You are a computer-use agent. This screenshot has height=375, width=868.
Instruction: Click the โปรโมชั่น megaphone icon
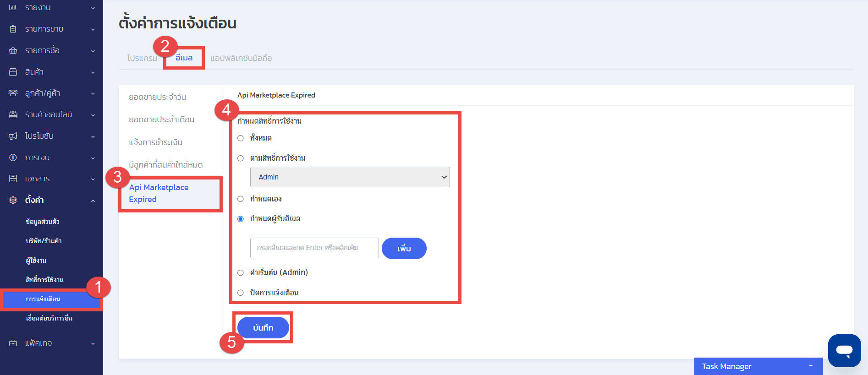pos(13,136)
